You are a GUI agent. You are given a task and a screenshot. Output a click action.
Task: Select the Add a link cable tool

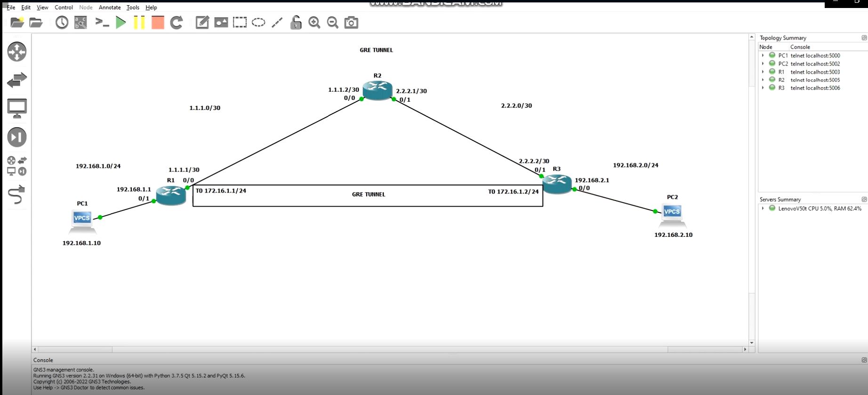pos(17,194)
